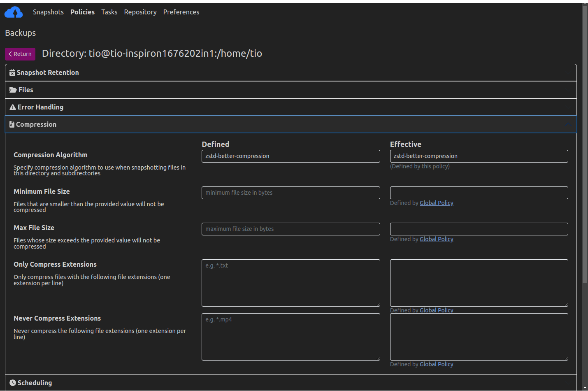Click the Effective Only Compress Extensions textarea
Screen dimensions: 588x391
coord(479,283)
